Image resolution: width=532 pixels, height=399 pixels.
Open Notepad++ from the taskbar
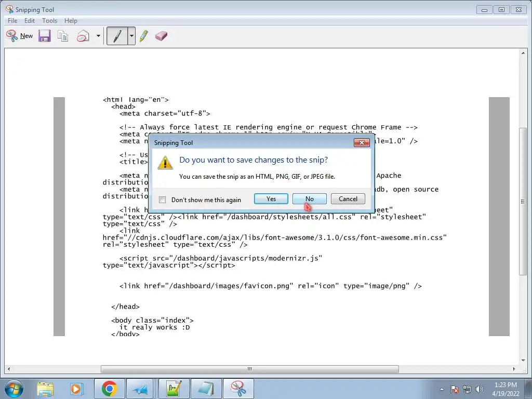[174, 389]
